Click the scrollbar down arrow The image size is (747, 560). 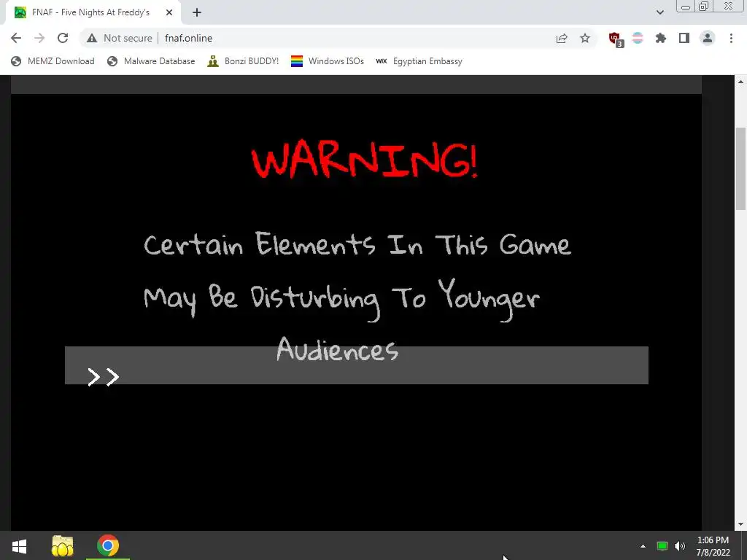coord(740,524)
